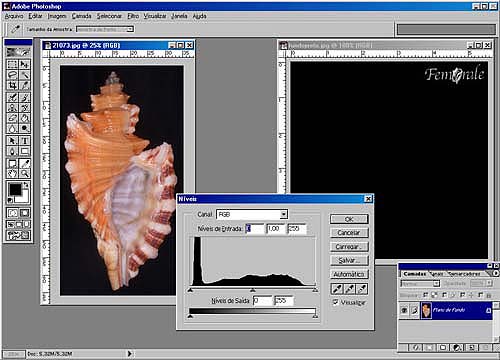Screen dimensions: 500x360
Task: Open the Arquivo menu
Action: click(14, 16)
